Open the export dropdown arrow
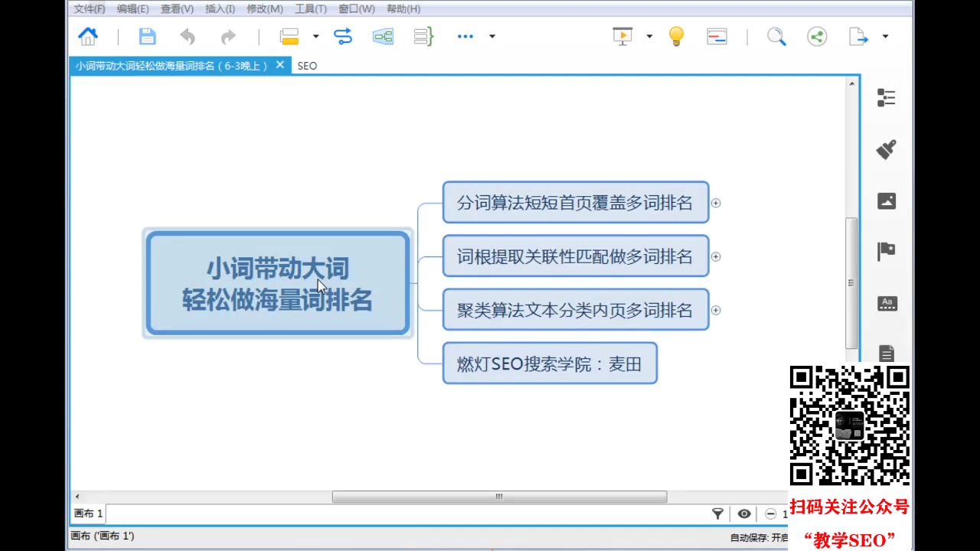The height and width of the screenshot is (551, 980). click(x=885, y=36)
